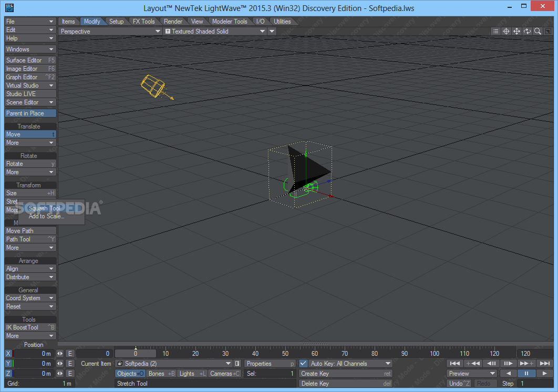Click the viewport pan (four-arrow) icon

[x=516, y=31]
